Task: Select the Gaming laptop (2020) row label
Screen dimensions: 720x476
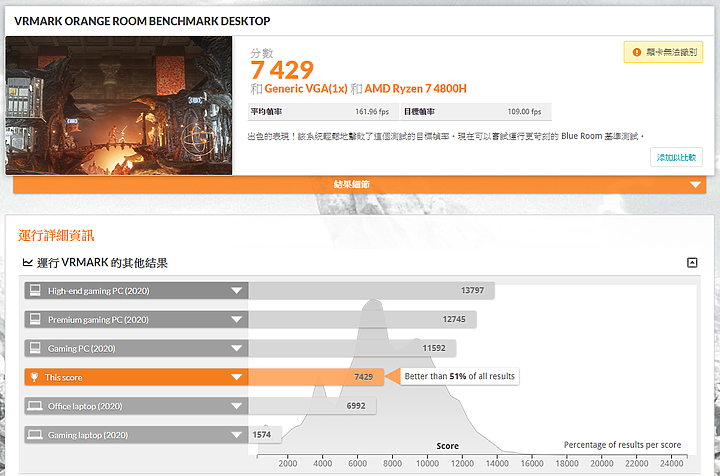Action: [88, 435]
